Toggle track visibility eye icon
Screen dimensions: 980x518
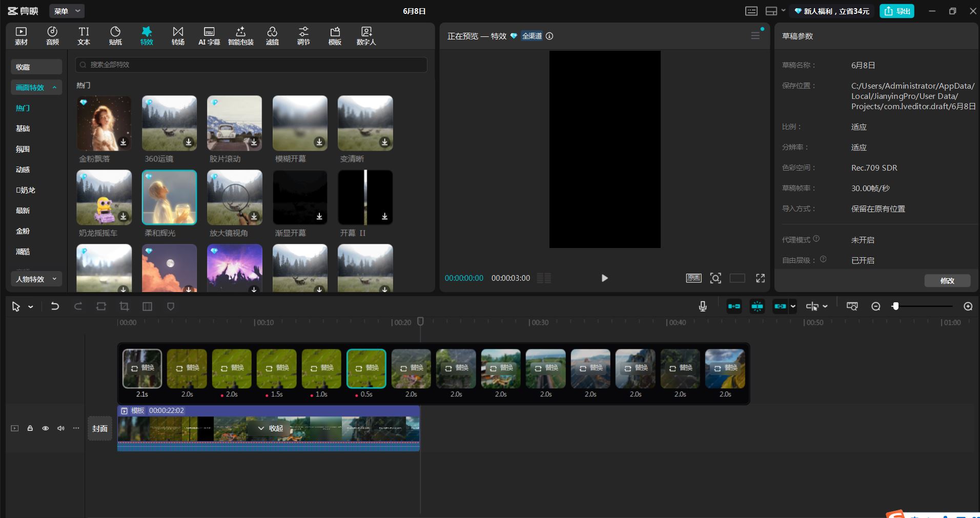point(46,428)
